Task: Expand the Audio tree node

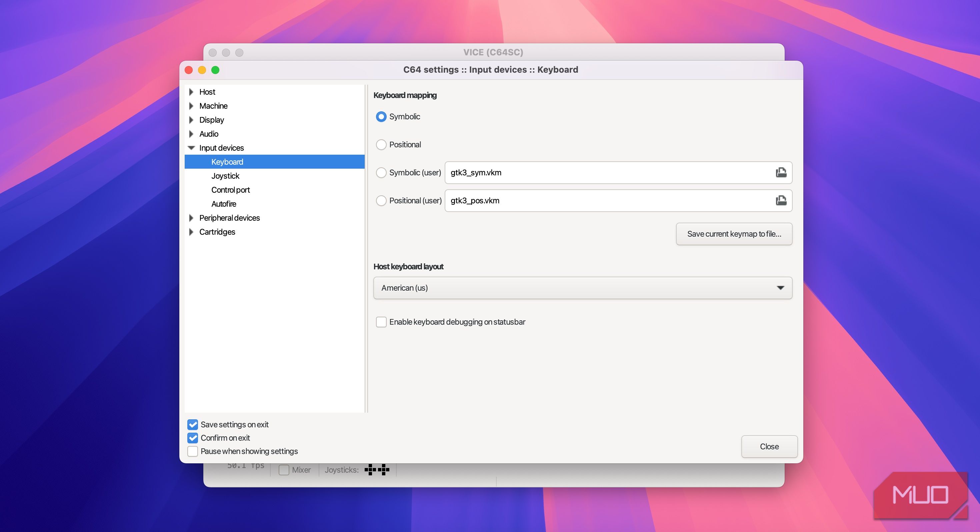Action: click(191, 134)
